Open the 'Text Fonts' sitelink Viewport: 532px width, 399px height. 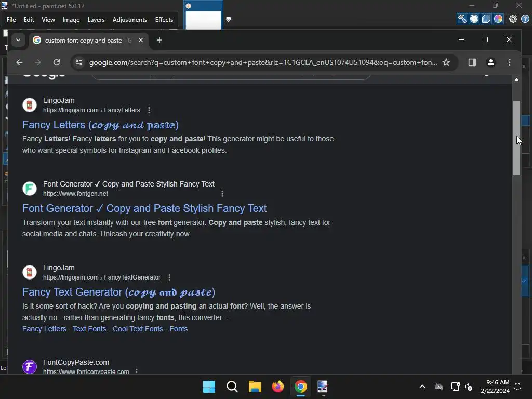(89, 329)
